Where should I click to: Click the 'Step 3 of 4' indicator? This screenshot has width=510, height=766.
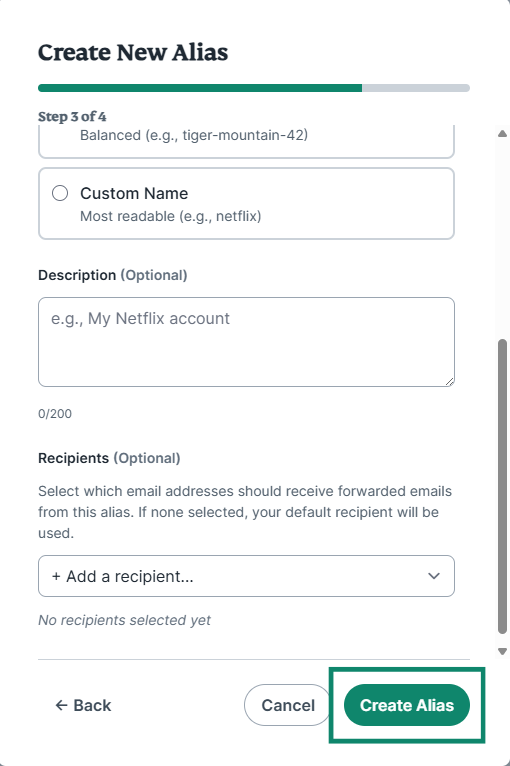72,116
